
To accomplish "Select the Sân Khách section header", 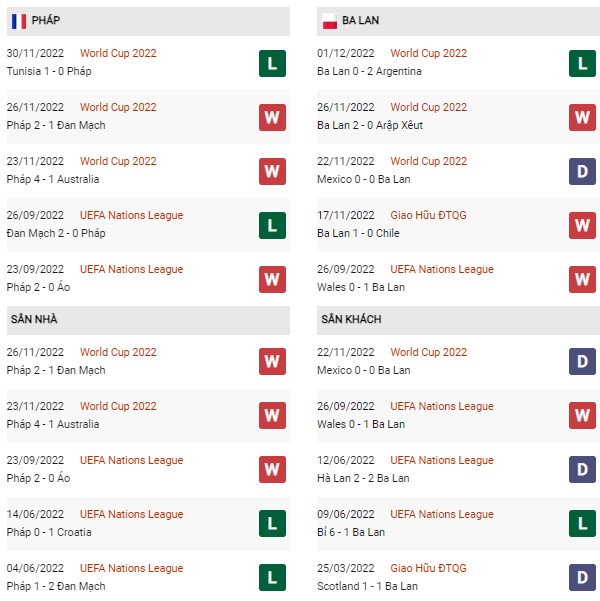I will 459,320.
